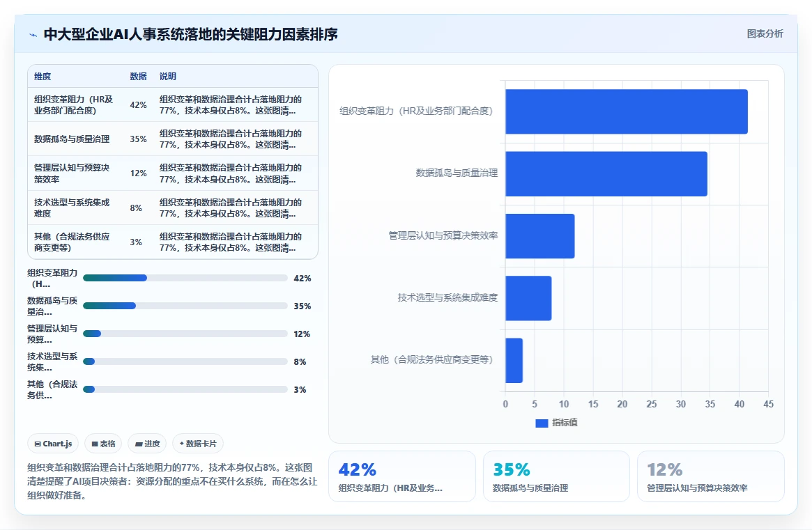Open the 42% 组织变革阻力 data card
Screen dimensions: 812x530
coord(402,476)
